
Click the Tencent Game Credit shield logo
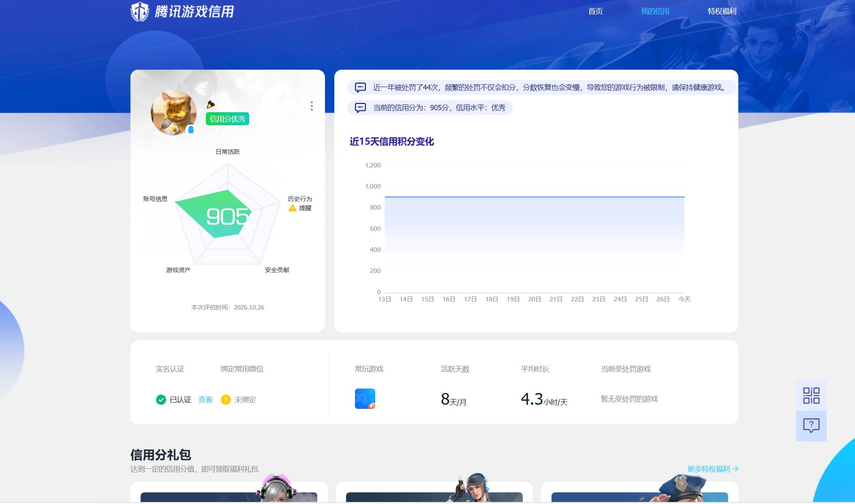click(140, 11)
